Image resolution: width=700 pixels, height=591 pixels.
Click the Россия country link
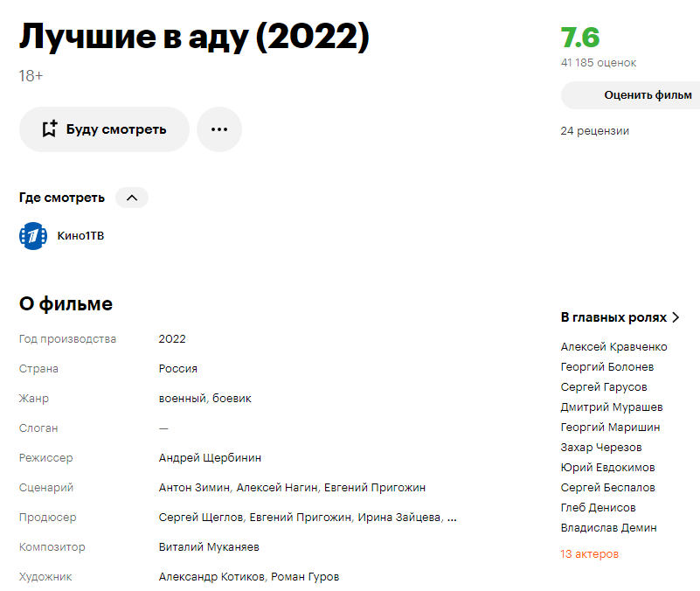tap(178, 369)
